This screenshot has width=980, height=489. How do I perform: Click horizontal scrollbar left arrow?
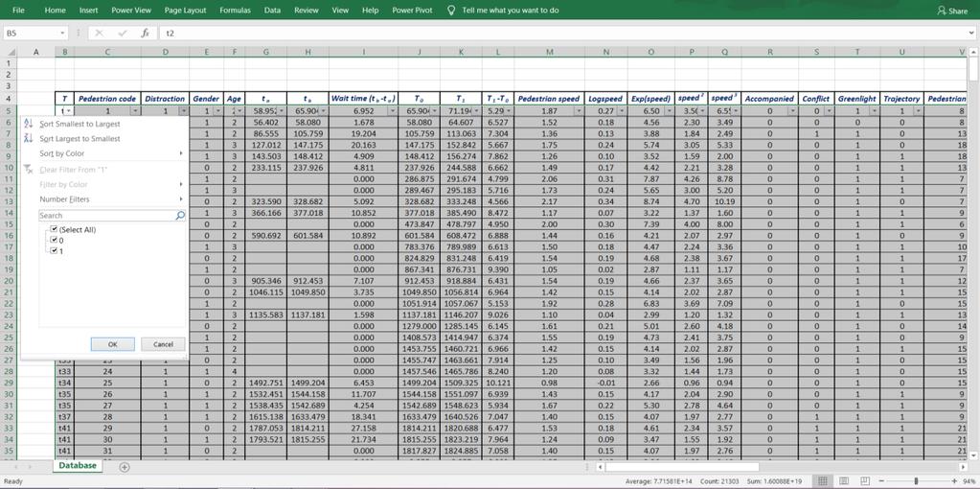tap(600, 467)
